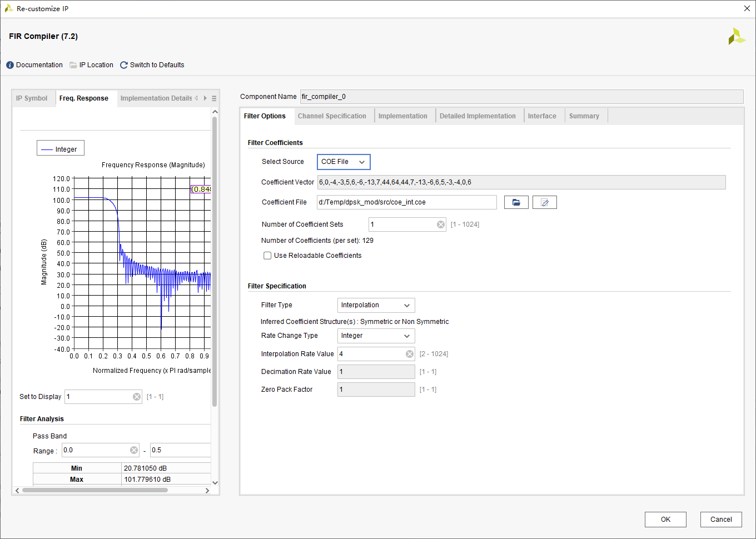Open the Implementation Details tab

coord(156,98)
